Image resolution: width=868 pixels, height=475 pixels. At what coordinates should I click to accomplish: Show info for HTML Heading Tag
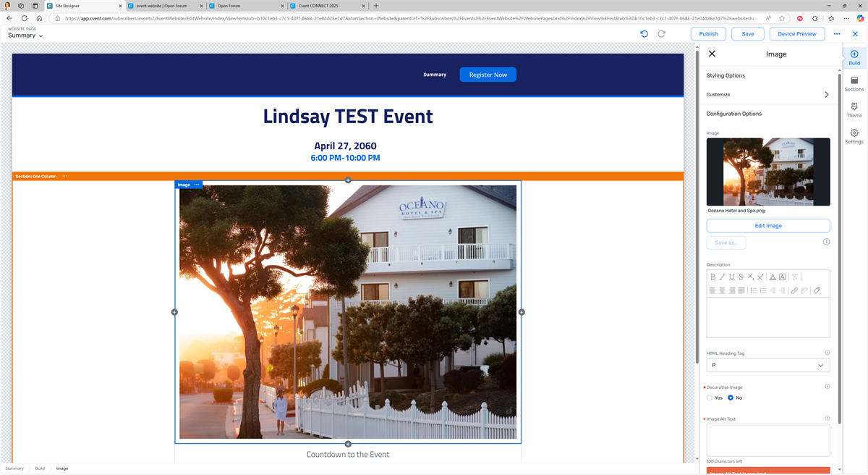[827, 353]
